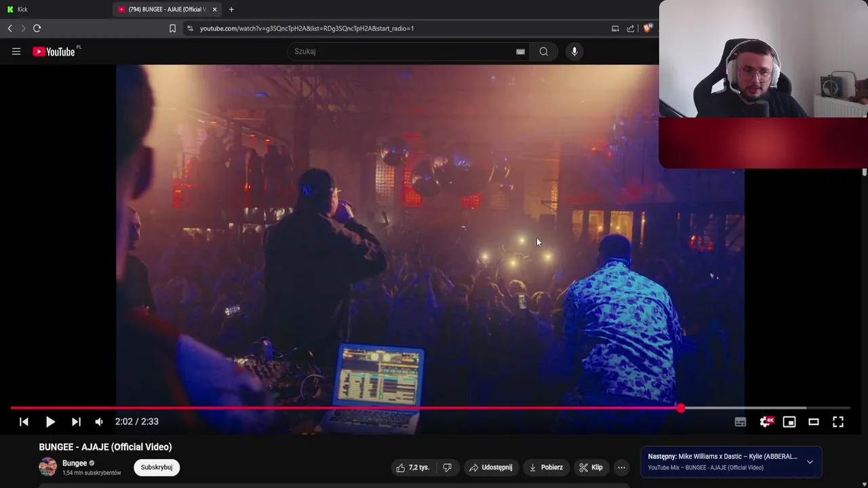Close the BUNGEE - AJAJE browser tab
The image size is (868, 488).
[x=215, y=9]
